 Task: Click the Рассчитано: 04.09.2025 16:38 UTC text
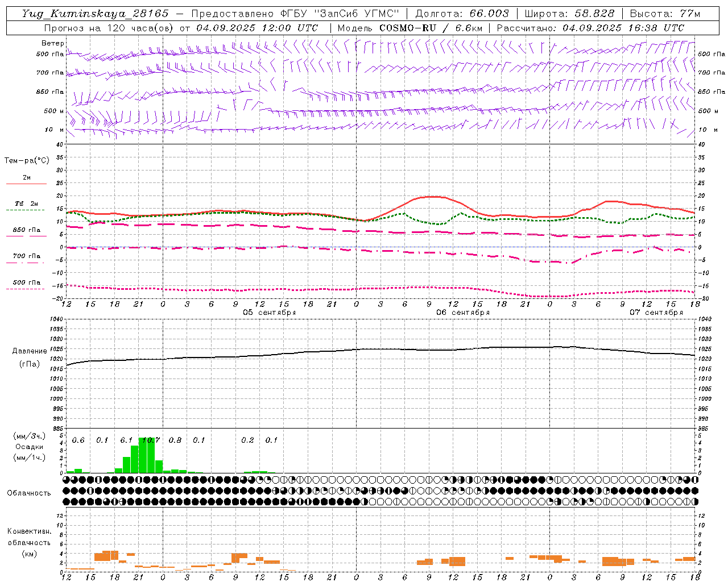click(590, 28)
